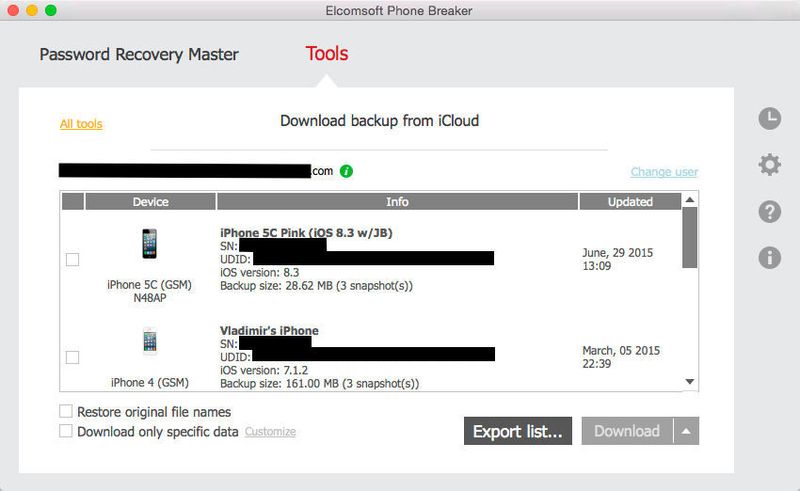Click the Download button
The image size is (800, 491).
point(627,431)
